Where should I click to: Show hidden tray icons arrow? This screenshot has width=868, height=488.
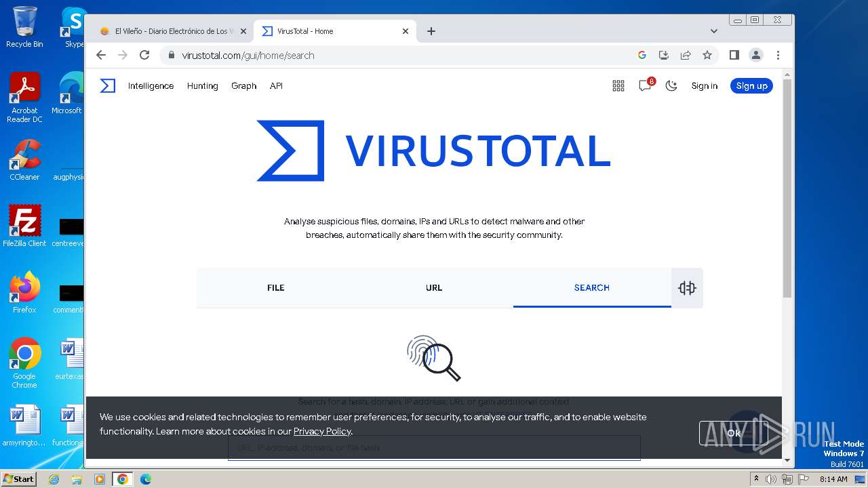pyautogui.click(x=756, y=479)
